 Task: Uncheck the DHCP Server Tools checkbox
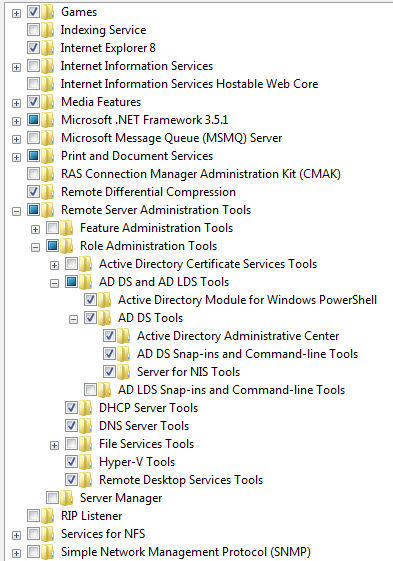(x=71, y=407)
